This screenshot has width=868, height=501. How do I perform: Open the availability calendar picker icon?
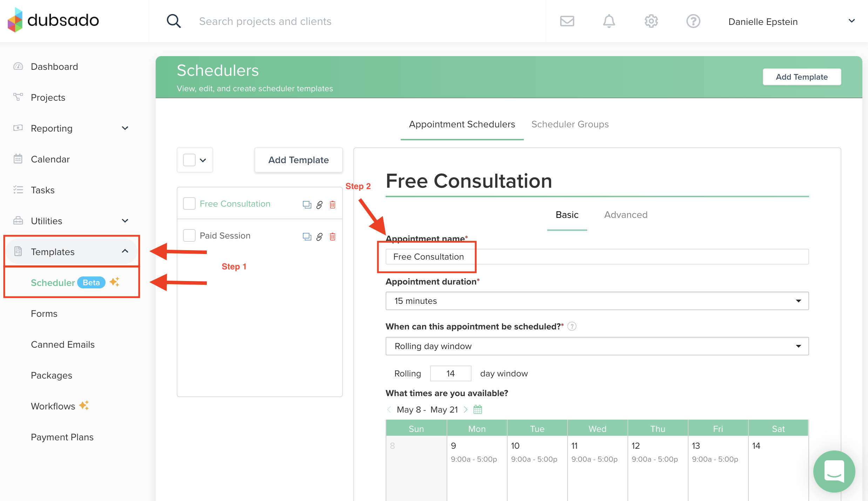coord(477,409)
